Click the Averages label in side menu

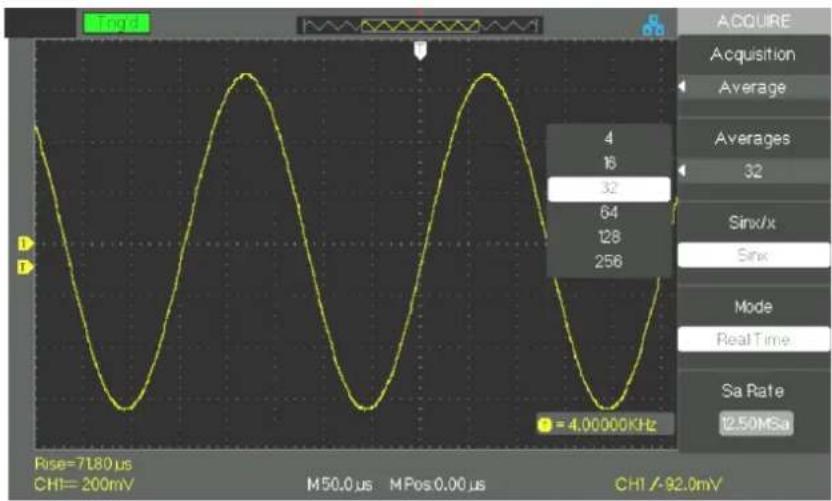[752, 139]
